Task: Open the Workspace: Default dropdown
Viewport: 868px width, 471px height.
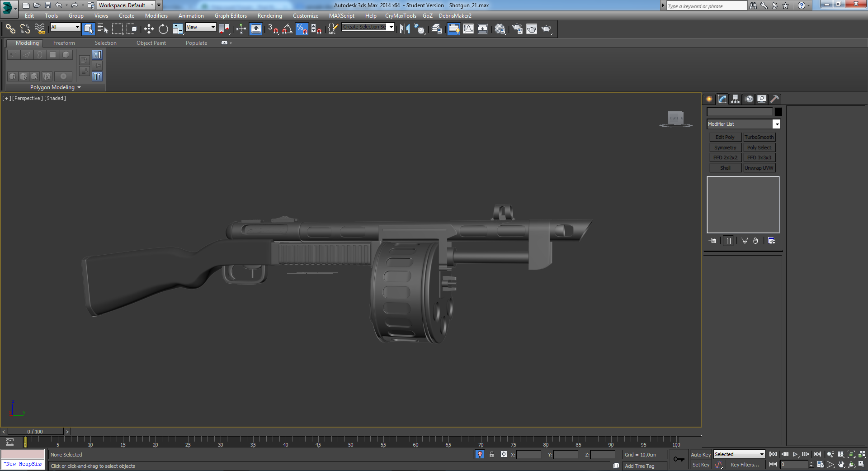Action: (126, 5)
